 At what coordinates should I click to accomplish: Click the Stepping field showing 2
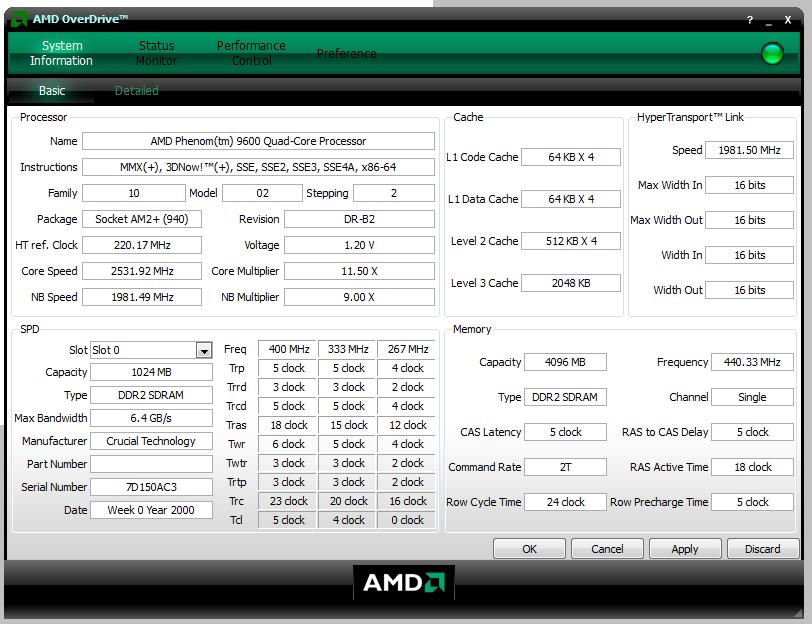394,193
